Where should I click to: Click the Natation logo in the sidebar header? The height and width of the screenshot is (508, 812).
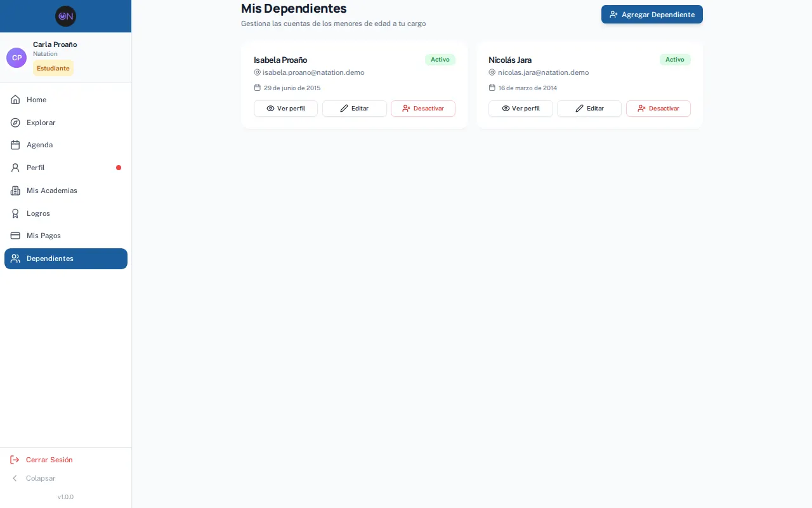point(65,16)
